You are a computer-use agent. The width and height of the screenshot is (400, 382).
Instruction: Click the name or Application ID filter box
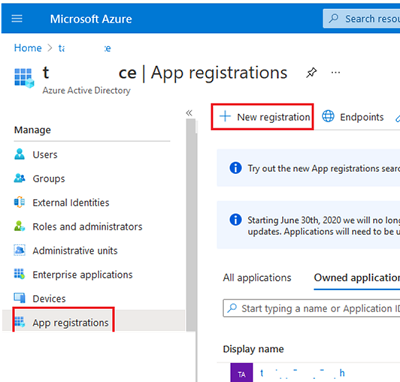(x=312, y=308)
